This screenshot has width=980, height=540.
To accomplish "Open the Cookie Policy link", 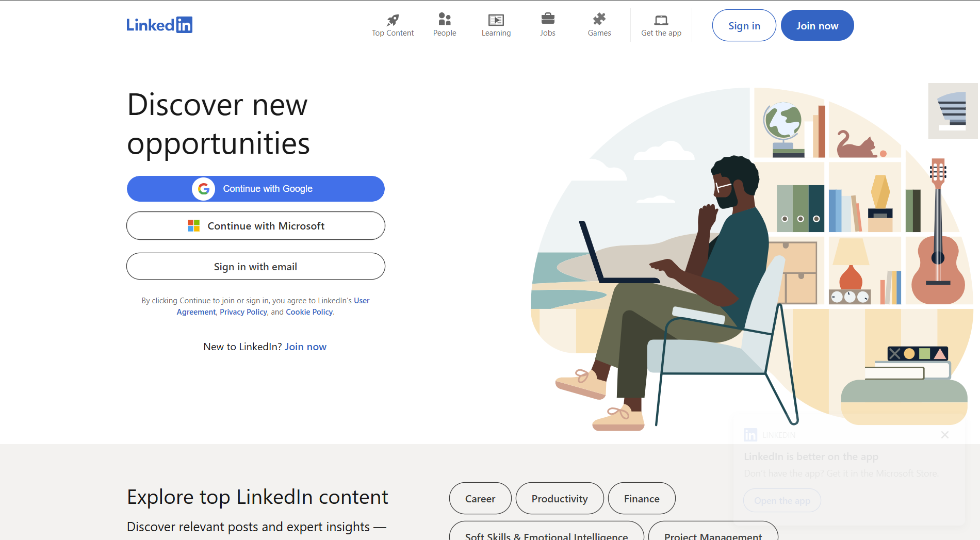I will click(x=309, y=312).
